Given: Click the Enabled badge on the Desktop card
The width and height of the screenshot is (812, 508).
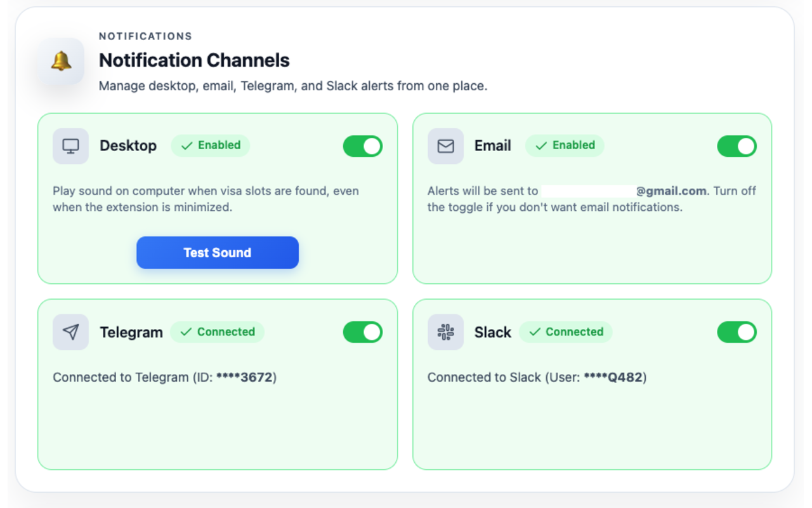Looking at the screenshot, I should click(x=210, y=145).
